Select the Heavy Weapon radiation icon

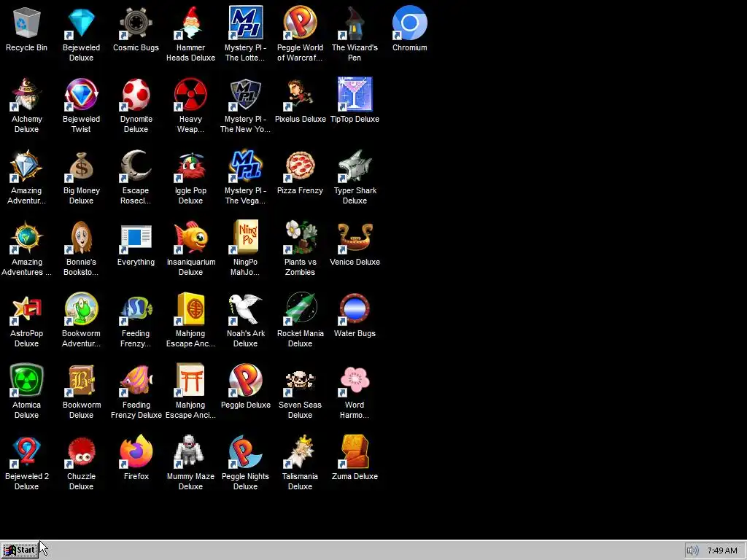tap(190, 94)
